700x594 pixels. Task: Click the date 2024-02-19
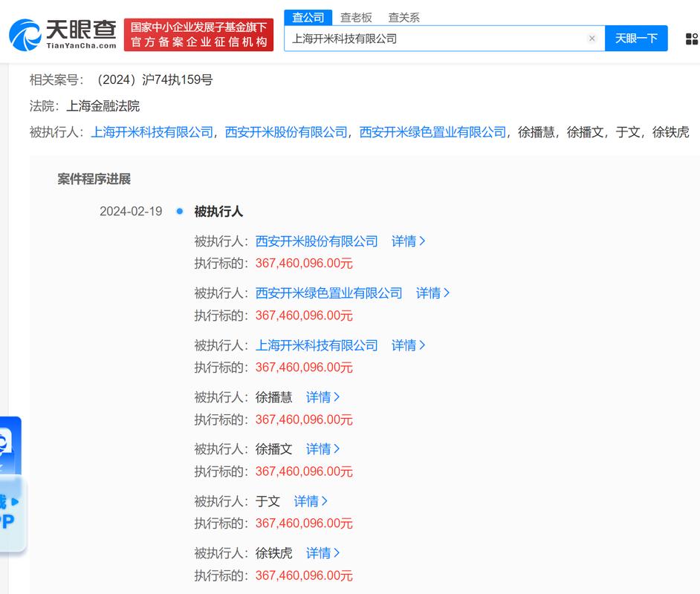click(131, 212)
